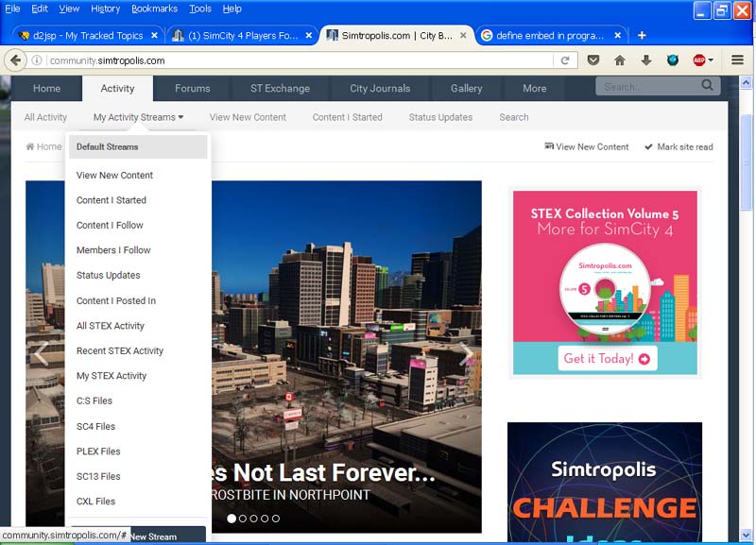Show the next slide with right arrow
Screen dimensions: 756x545
pos(465,353)
